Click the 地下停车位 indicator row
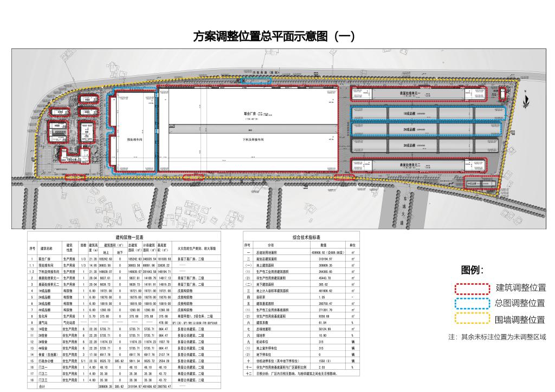555x392 pixels. coord(301,355)
